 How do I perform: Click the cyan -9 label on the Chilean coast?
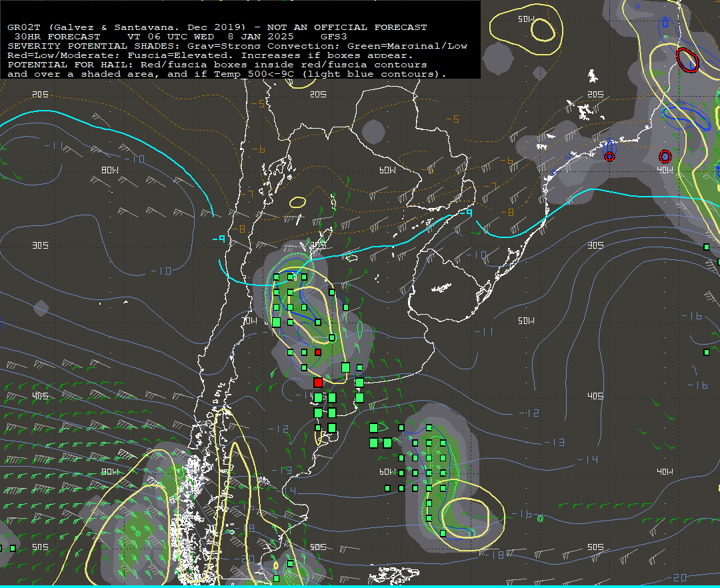[x=219, y=239]
